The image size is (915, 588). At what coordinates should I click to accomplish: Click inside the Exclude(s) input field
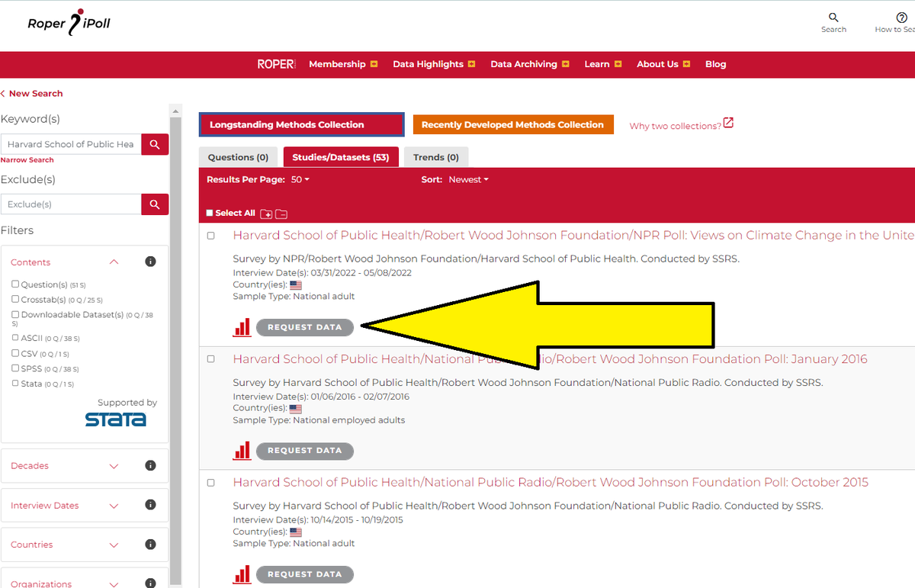[70, 204]
